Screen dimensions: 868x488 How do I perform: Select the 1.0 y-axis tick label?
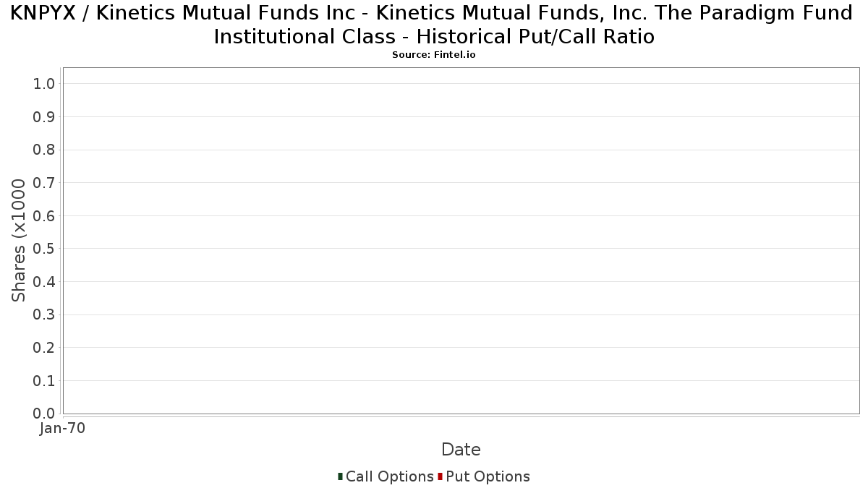(44, 84)
